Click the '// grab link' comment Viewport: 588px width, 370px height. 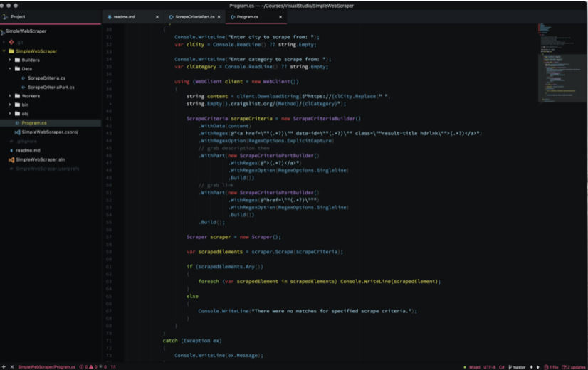216,185
